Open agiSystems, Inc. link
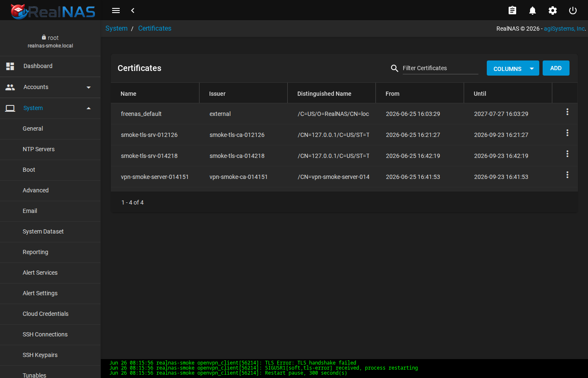The image size is (588, 378). [x=564, y=29]
